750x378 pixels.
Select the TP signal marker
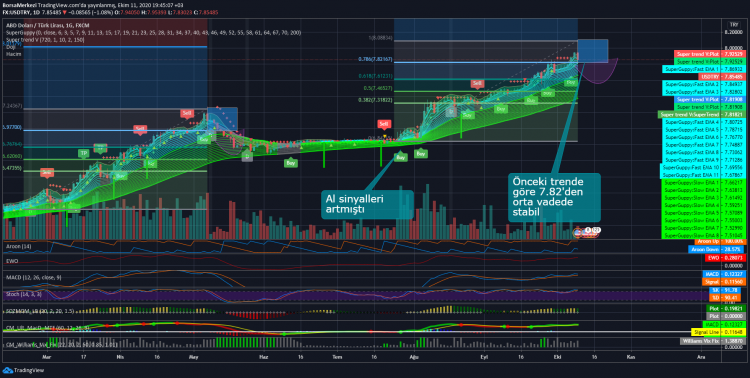(x=84, y=153)
